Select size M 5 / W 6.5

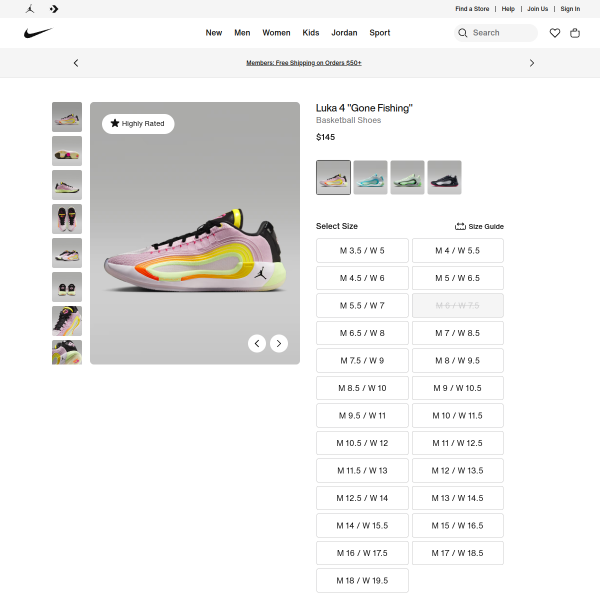(458, 278)
